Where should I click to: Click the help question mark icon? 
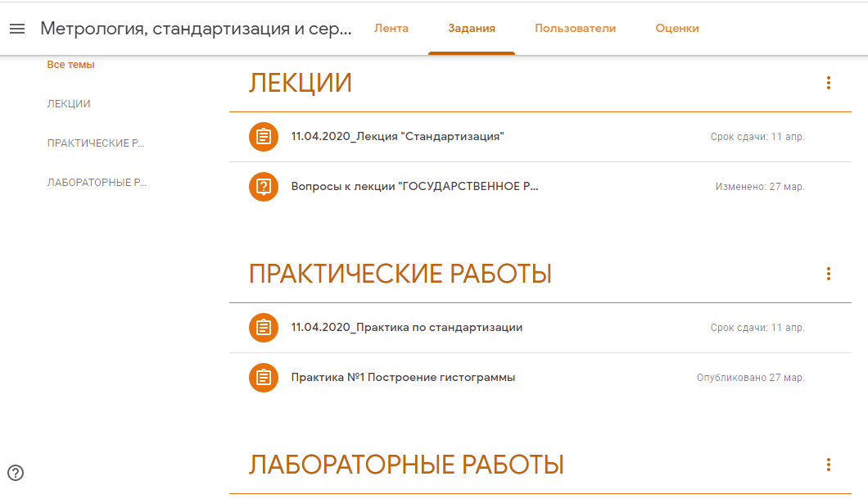[16, 472]
